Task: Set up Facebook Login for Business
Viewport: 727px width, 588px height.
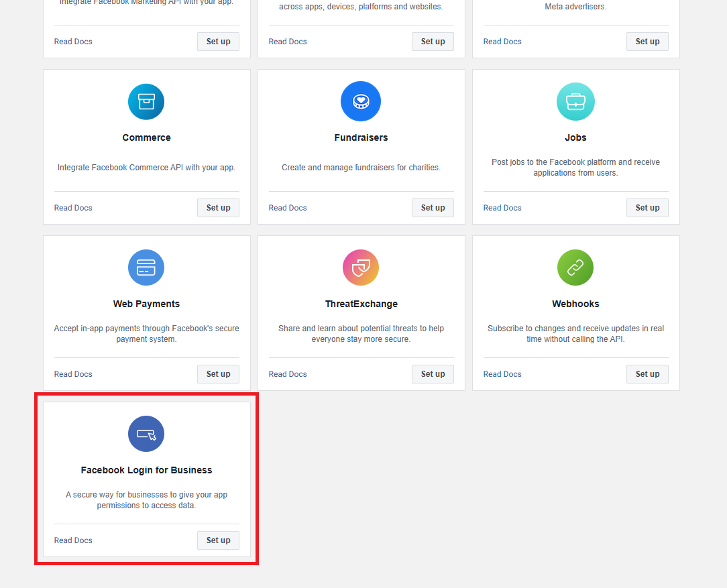Action: pyautogui.click(x=219, y=540)
